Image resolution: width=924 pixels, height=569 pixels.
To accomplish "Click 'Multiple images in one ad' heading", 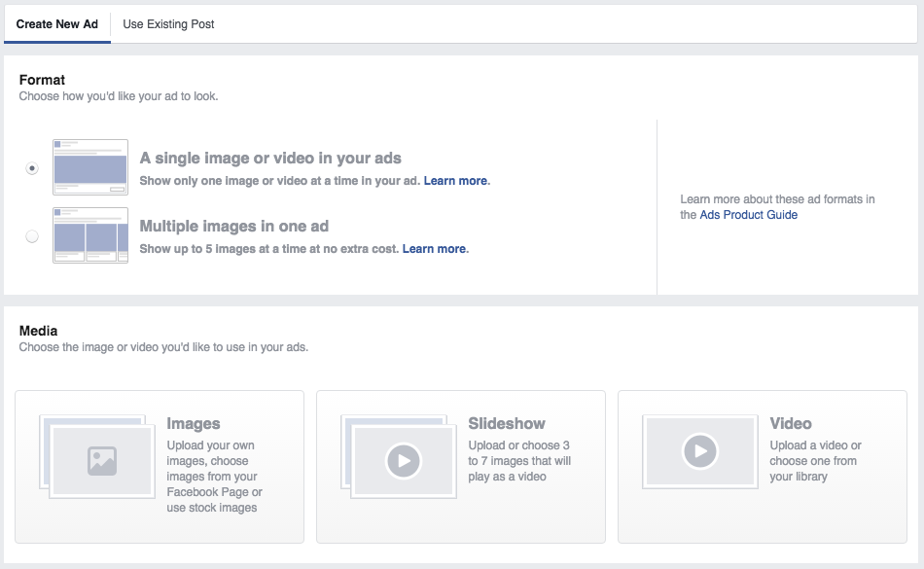I will [234, 227].
